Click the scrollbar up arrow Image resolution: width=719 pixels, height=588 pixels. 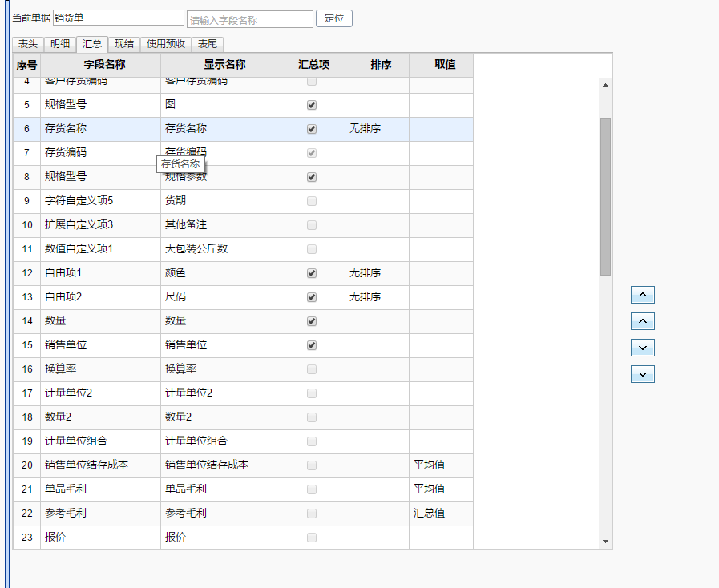click(x=605, y=85)
